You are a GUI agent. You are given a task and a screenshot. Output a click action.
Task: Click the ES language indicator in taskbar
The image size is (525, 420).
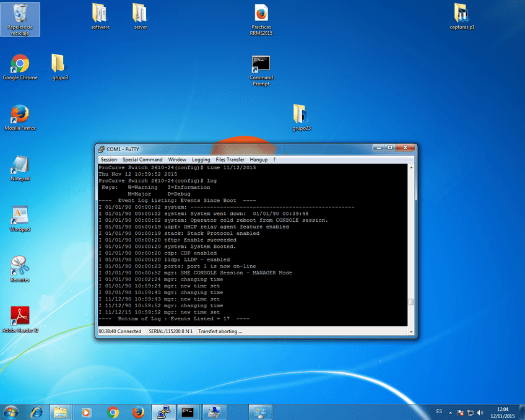[439, 411]
